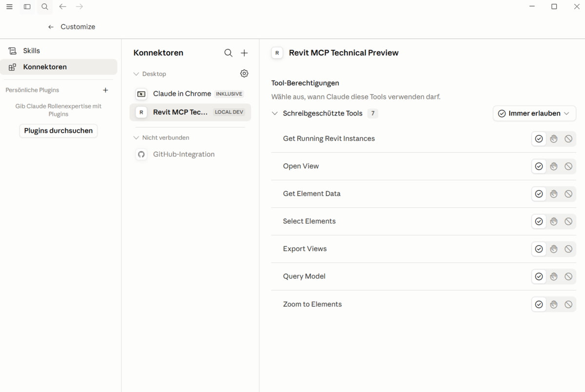
Task: Click the Revit R icon in header
Action: (x=277, y=53)
